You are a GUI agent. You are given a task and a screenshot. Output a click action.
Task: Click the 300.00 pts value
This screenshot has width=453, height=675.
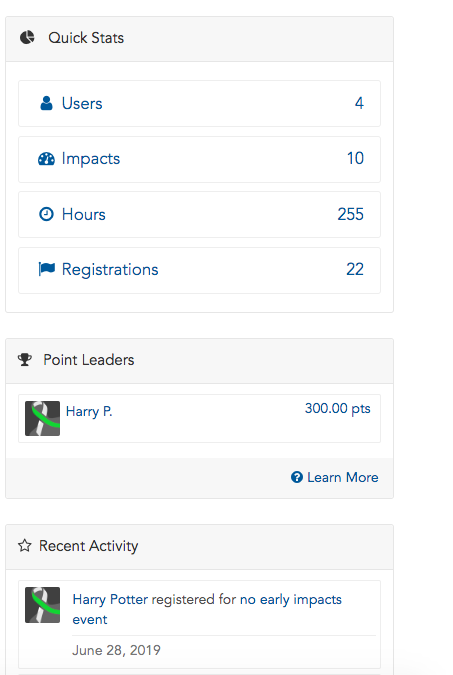[338, 408]
